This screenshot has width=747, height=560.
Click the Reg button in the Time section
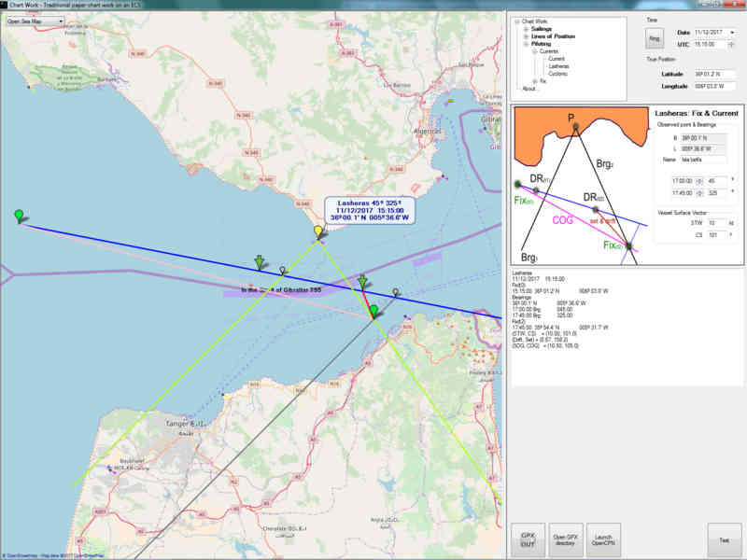click(654, 38)
